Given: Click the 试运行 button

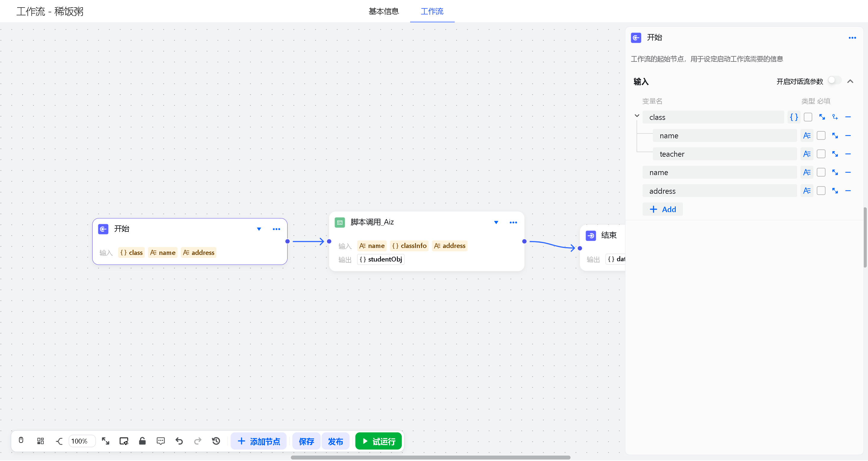Looking at the screenshot, I should tap(379, 441).
